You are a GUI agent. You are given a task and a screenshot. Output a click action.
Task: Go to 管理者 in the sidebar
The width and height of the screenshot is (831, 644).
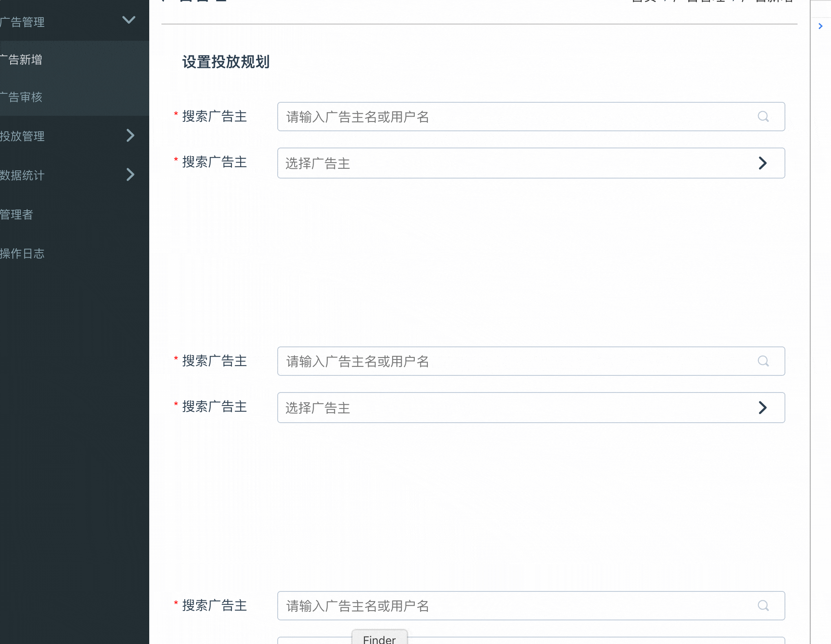17,214
